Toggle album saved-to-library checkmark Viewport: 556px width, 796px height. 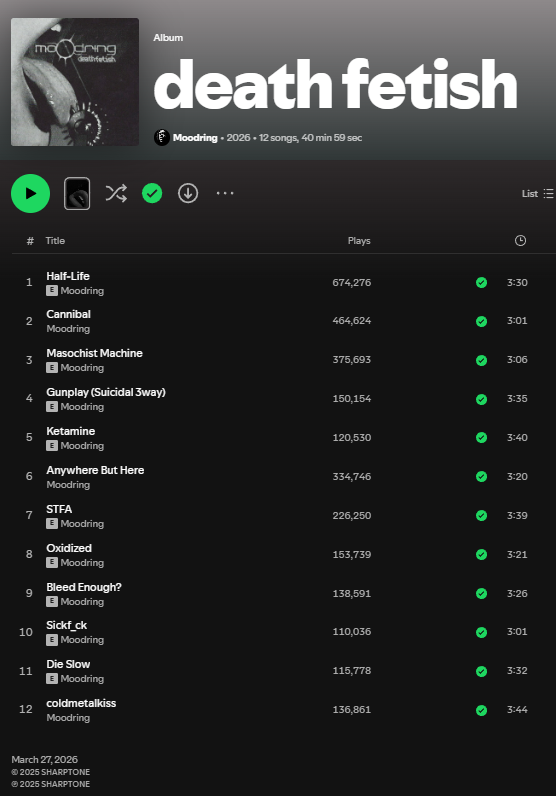pos(152,193)
